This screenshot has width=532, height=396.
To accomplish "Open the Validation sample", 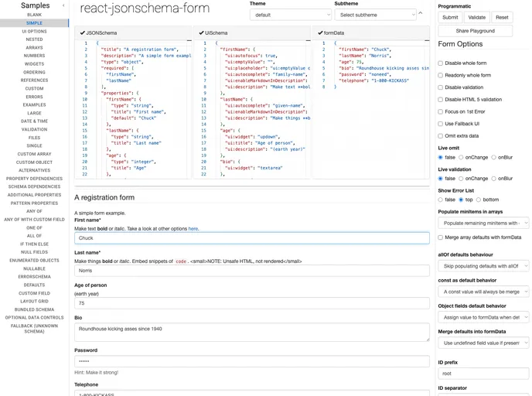I will click(34, 129).
